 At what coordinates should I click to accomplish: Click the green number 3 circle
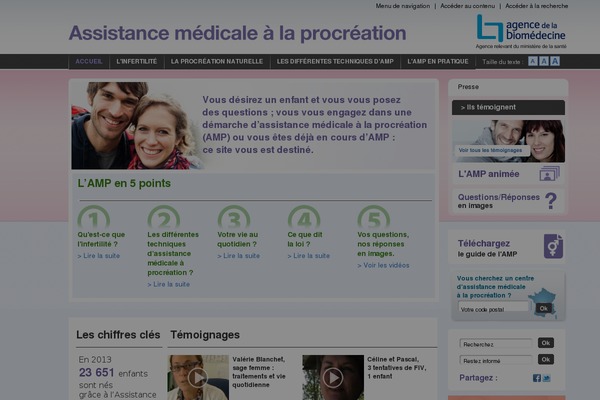coord(234,217)
